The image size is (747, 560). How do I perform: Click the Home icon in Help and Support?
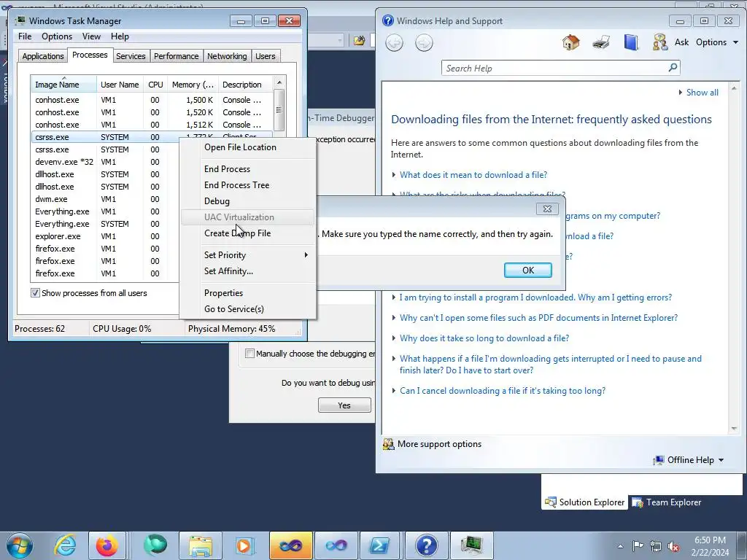point(570,42)
